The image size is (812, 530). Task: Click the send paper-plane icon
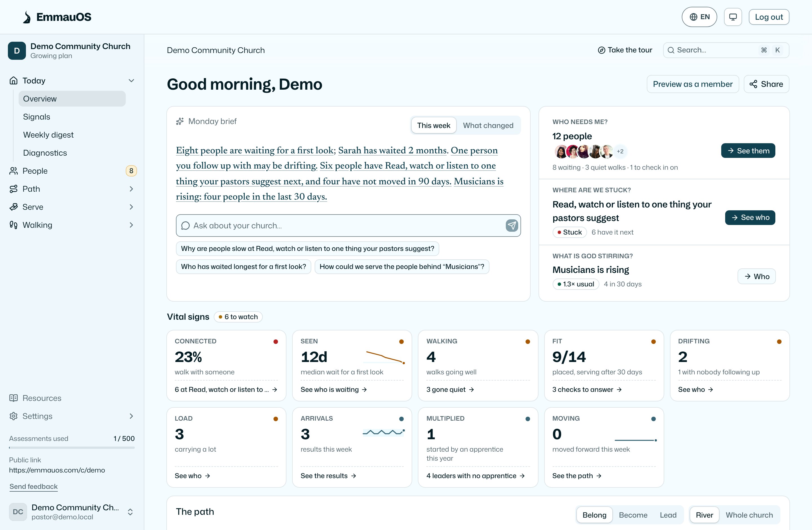coord(512,226)
